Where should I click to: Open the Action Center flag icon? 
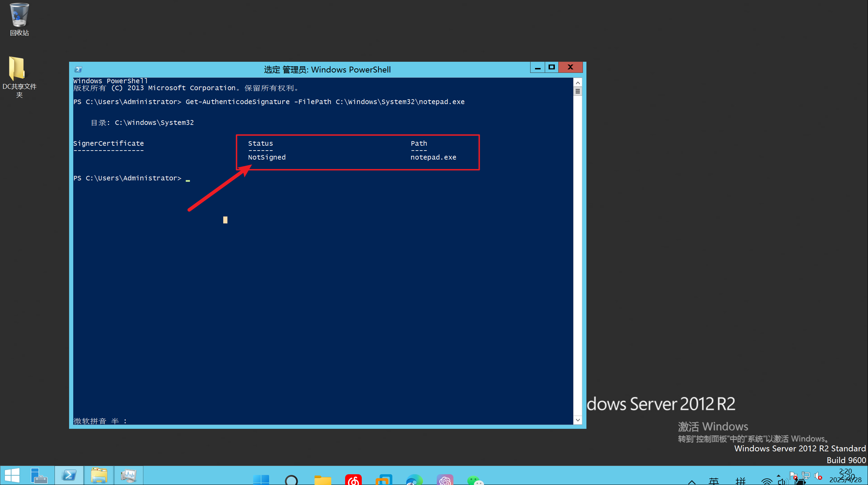click(x=793, y=475)
